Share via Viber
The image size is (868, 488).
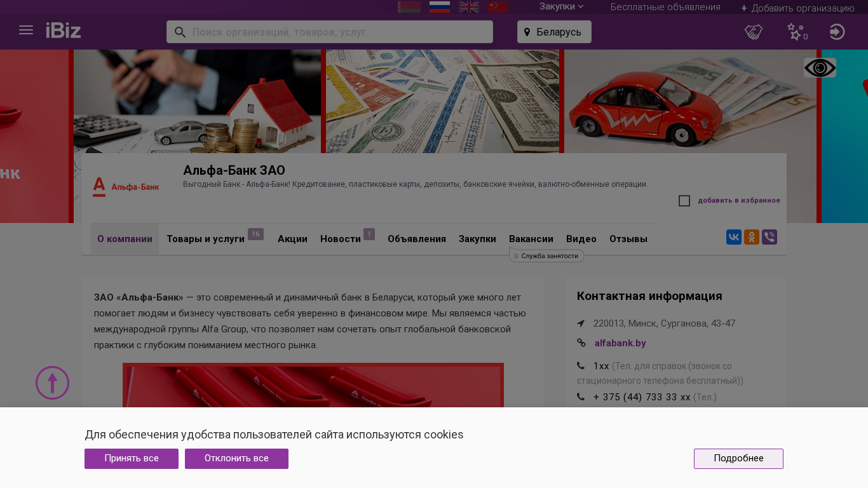tap(770, 237)
